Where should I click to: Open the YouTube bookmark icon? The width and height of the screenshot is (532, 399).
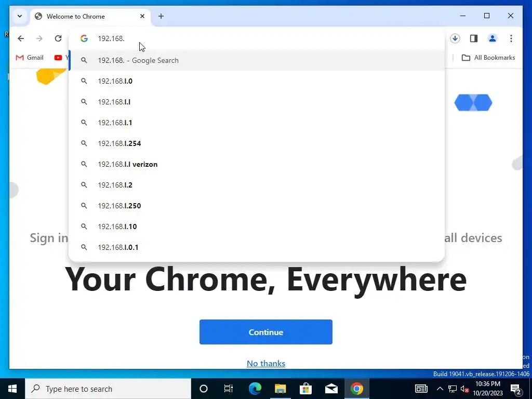point(58,58)
